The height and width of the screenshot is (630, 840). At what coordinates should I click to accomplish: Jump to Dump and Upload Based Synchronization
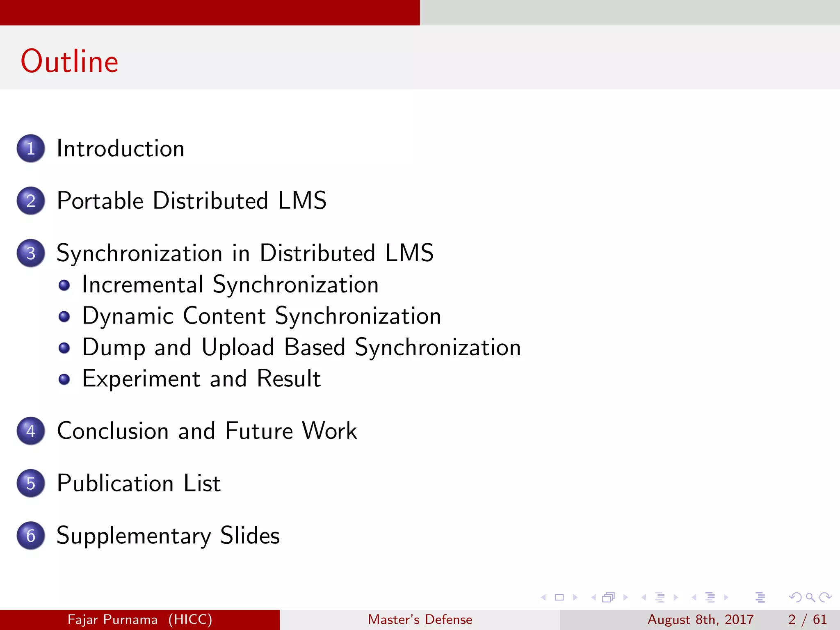[x=301, y=347]
